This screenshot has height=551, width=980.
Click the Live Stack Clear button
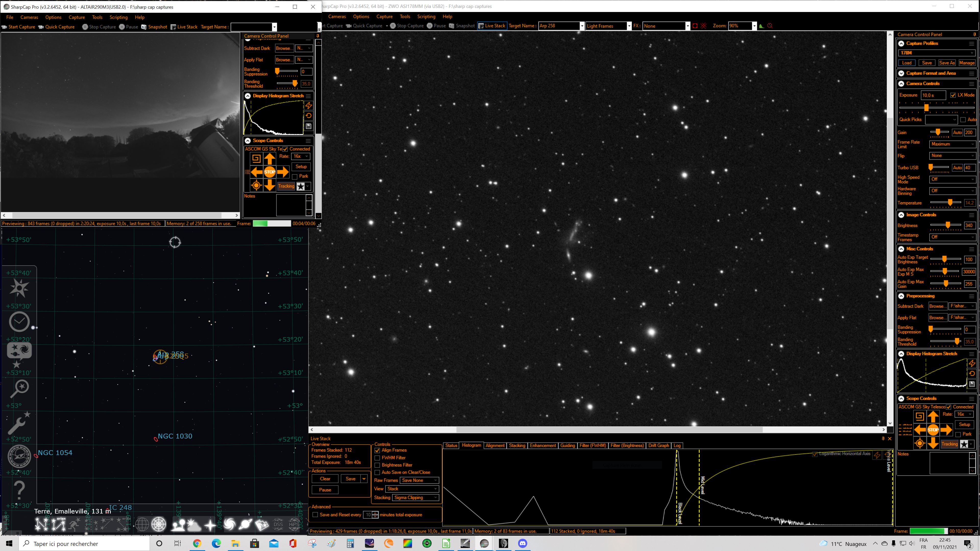click(x=325, y=479)
